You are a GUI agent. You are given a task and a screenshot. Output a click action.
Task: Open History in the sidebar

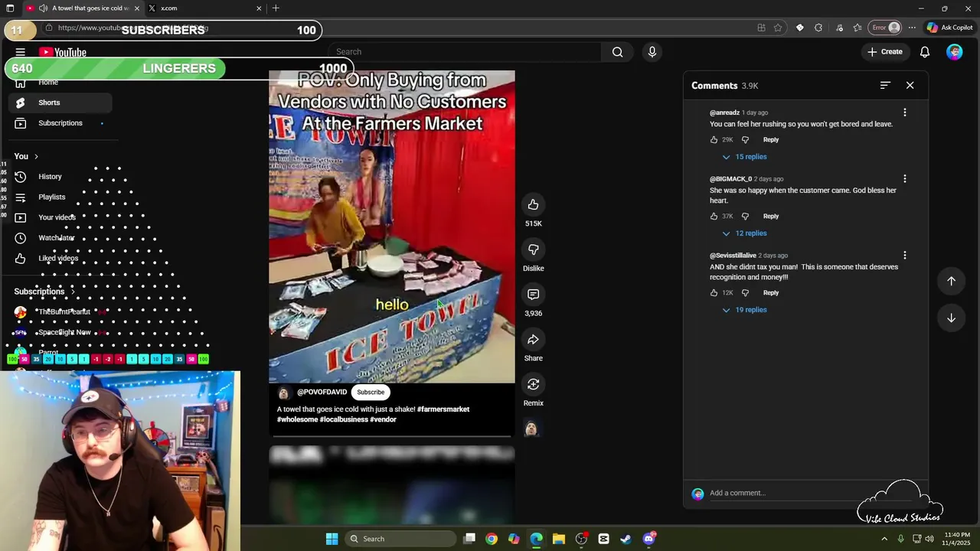[x=60, y=177]
